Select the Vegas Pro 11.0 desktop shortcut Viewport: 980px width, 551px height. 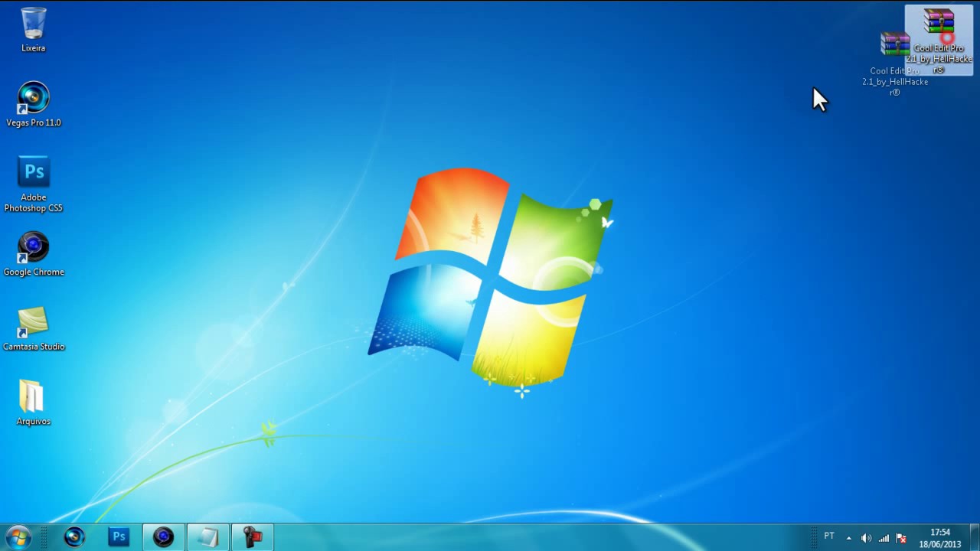pyautogui.click(x=34, y=104)
